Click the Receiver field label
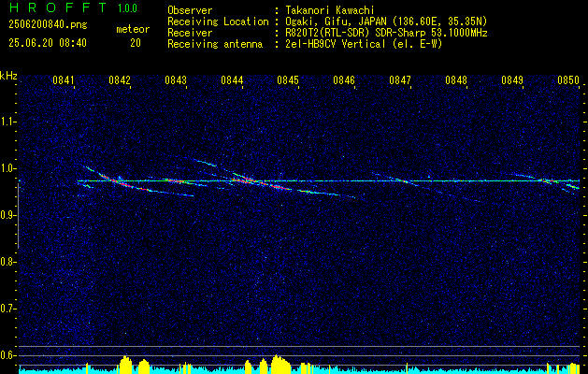 (190, 33)
